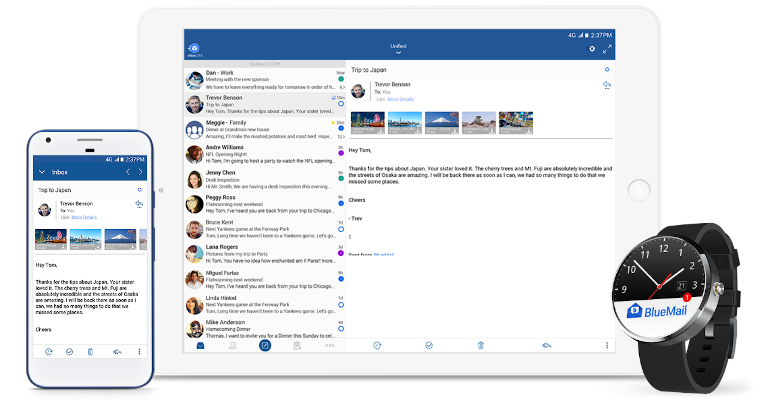Select the inbox tab icon in tablet bottom bar
This screenshot has height=400, width=768.
point(200,346)
